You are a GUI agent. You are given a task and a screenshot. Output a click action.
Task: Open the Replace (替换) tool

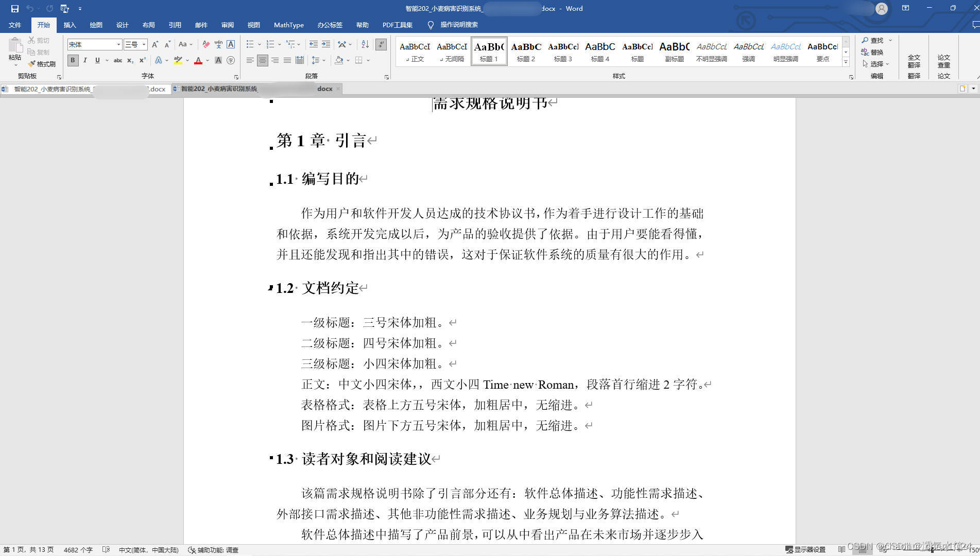point(872,52)
